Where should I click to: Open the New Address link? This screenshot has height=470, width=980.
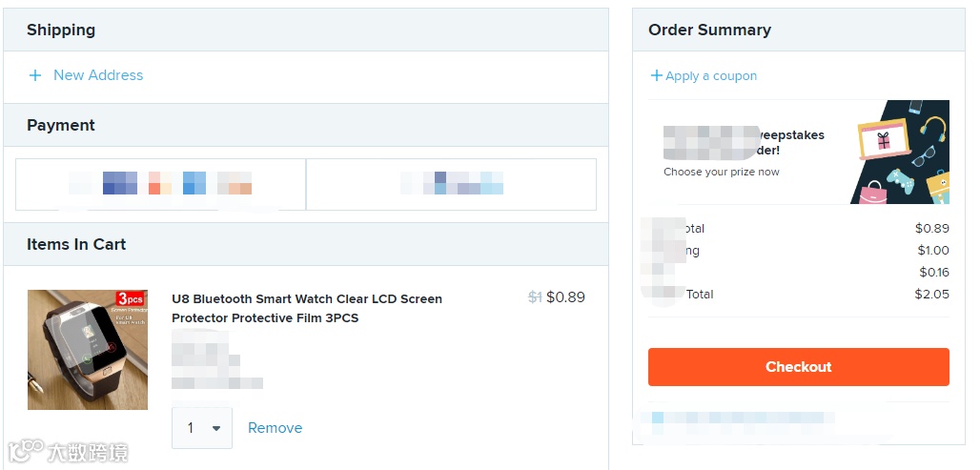click(x=98, y=75)
